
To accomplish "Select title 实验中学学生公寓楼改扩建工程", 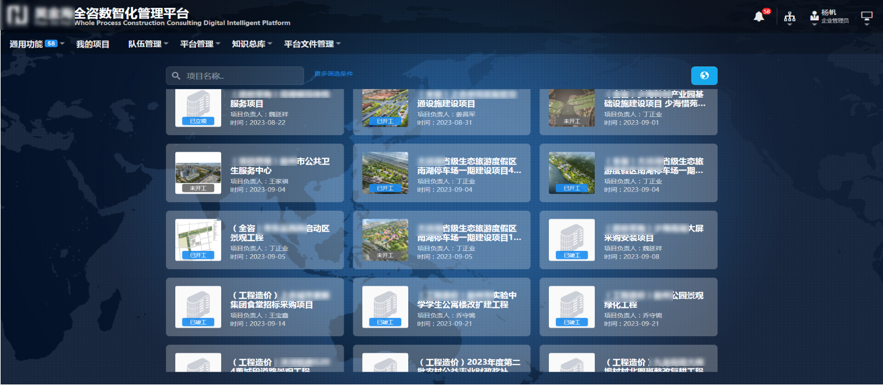I will 467,300.
